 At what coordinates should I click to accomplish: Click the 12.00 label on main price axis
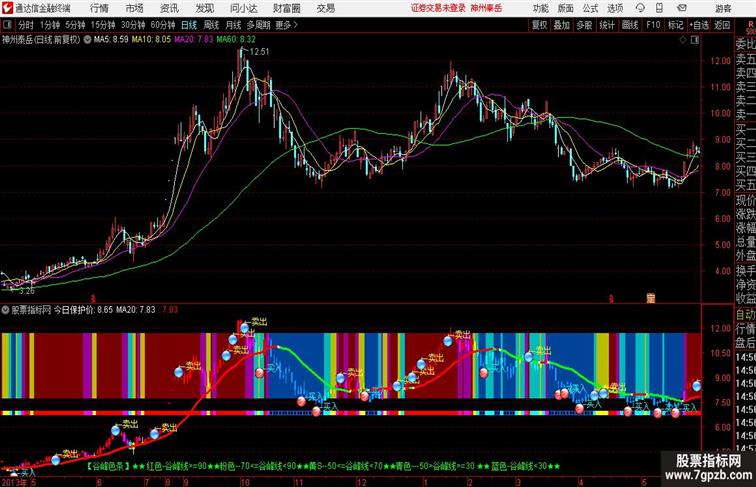click(720, 61)
